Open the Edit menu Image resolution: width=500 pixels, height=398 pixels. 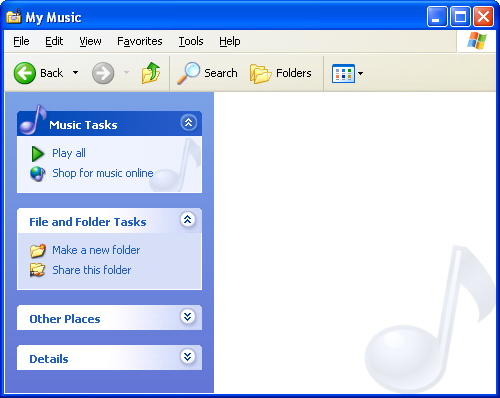pyautogui.click(x=54, y=41)
